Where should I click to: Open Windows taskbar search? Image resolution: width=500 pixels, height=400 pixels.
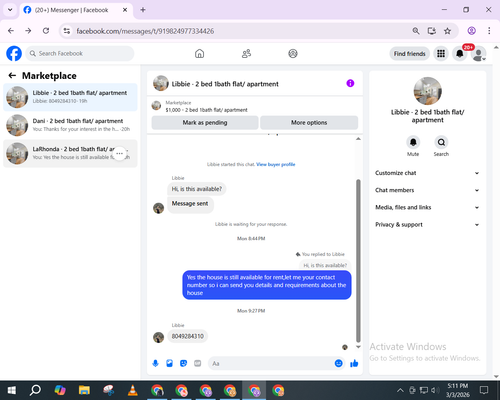click(x=35, y=390)
